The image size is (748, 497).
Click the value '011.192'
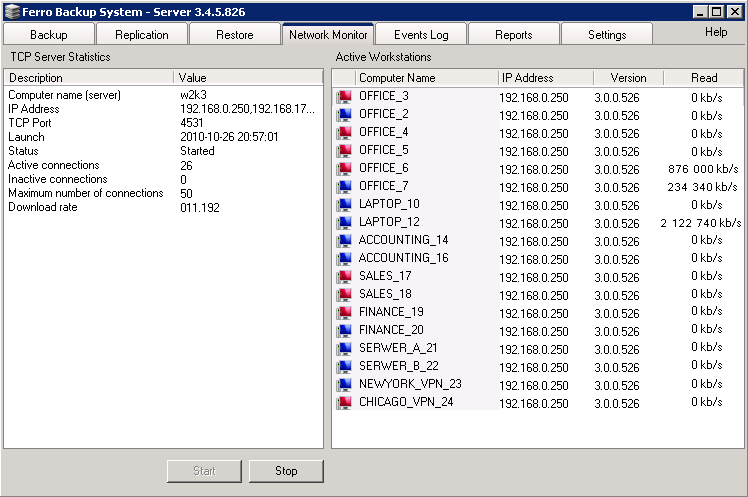click(x=200, y=208)
